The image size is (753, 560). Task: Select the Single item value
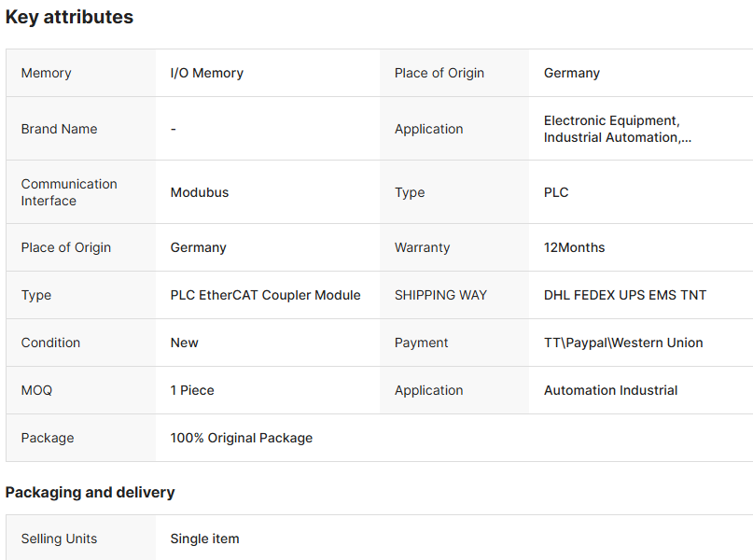tap(204, 539)
